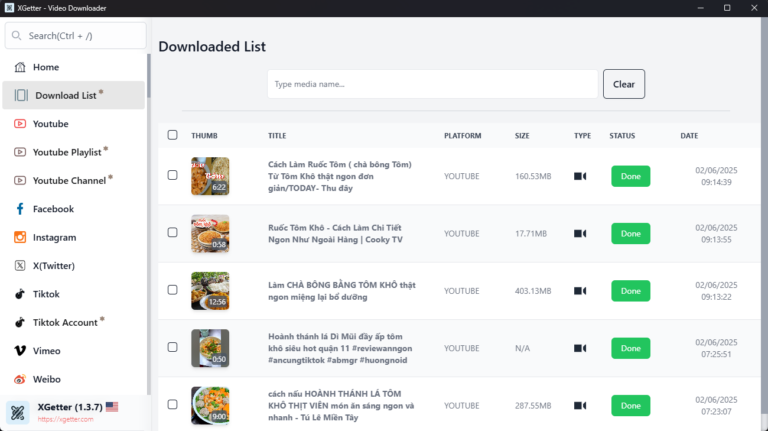Click the Home house icon

tap(20, 67)
